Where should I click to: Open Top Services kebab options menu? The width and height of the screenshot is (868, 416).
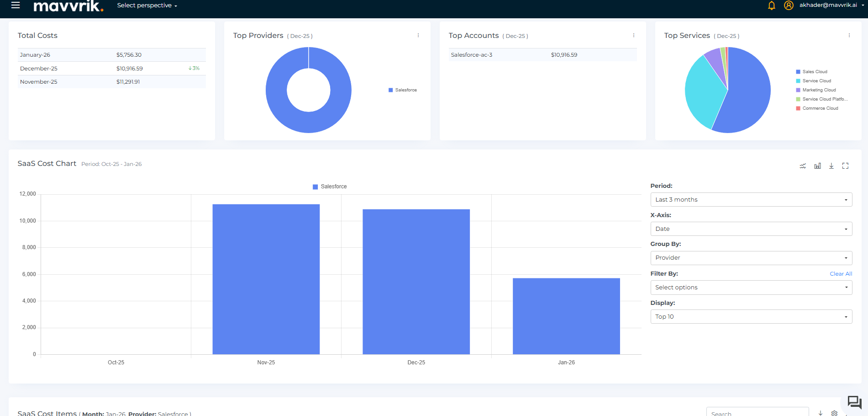(x=849, y=36)
